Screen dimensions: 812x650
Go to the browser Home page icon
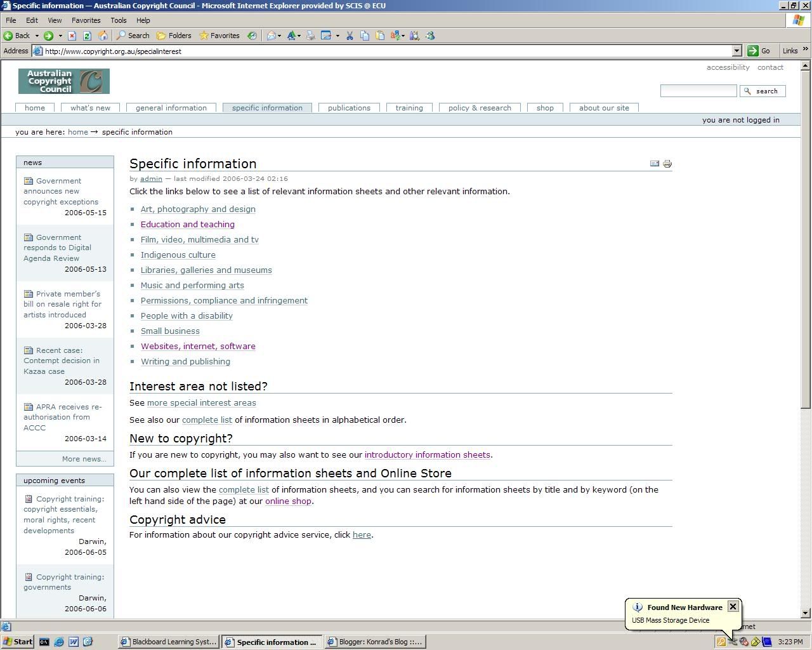[103, 36]
